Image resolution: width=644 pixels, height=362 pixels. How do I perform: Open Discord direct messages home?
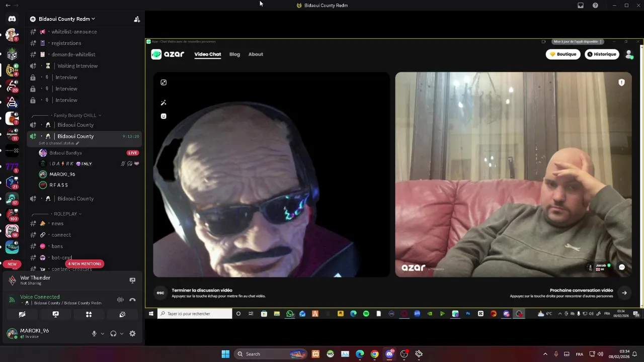12,19
